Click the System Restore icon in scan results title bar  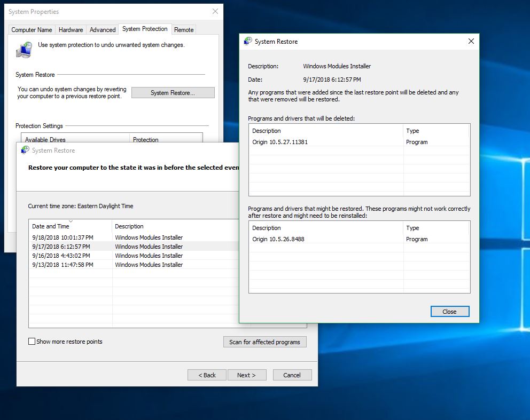(x=248, y=42)
